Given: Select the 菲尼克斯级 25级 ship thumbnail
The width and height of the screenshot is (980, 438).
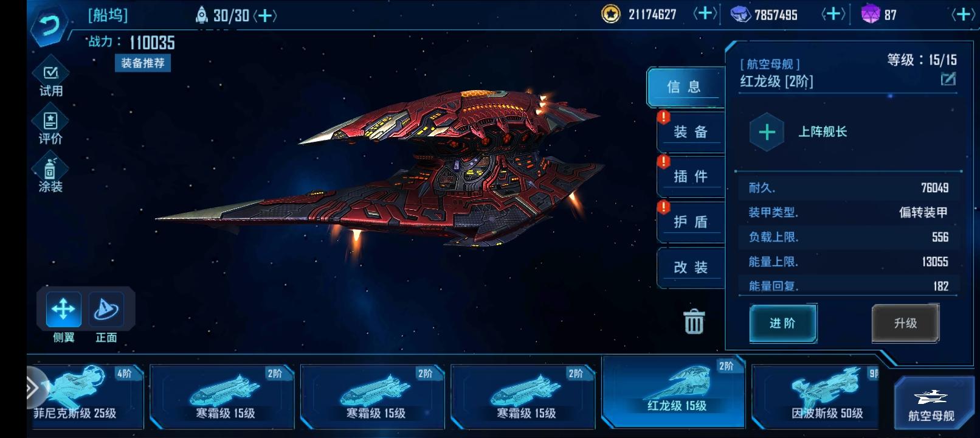Looking at the screenshot, I should 85,396.
